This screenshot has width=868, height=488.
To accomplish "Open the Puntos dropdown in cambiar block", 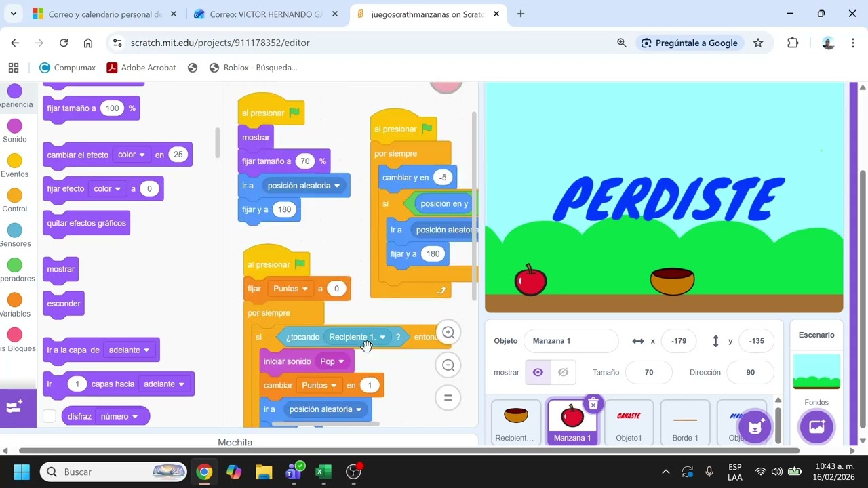I will point(319,385).
